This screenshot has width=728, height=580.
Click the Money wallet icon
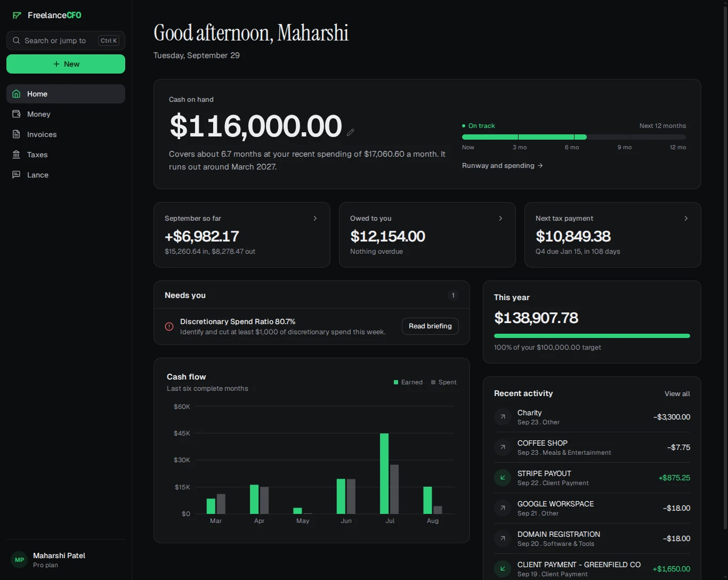17,114
